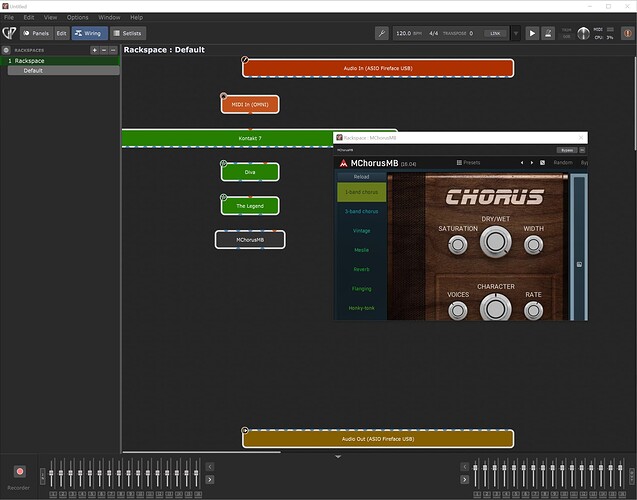Open the View menu
The height and width of the screenshot is (500, 637).
tap(50, 17)
